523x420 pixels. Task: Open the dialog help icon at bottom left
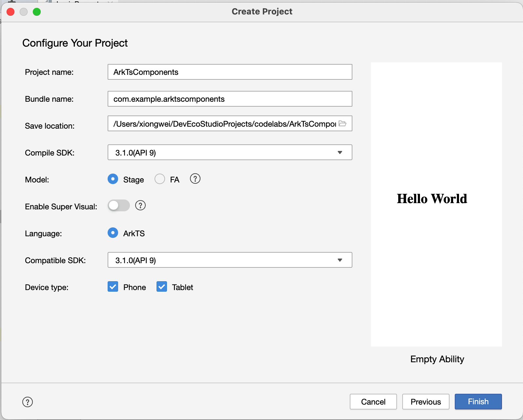tap(28, 402)
